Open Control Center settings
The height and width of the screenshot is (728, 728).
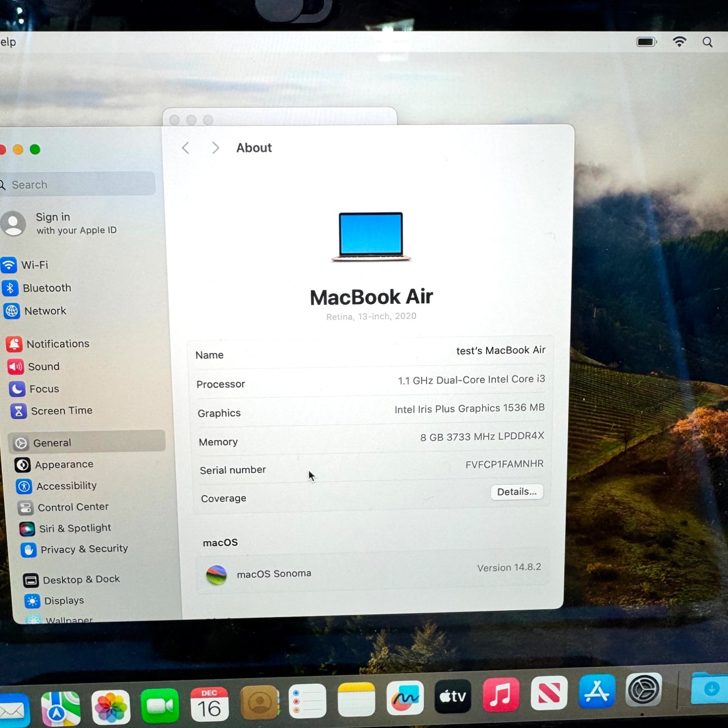(x=73, y=507)
